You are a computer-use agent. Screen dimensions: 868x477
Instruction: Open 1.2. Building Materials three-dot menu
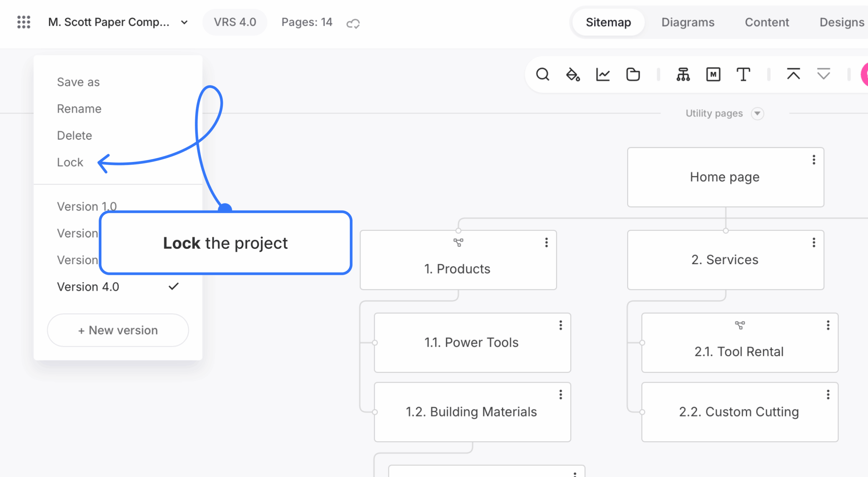(560, 395)
